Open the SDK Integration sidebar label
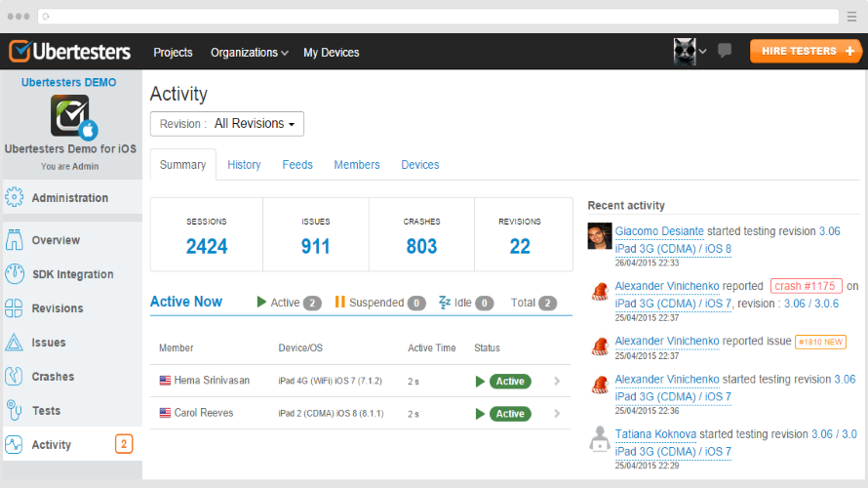The image size is (868, 488). [72, 274]
